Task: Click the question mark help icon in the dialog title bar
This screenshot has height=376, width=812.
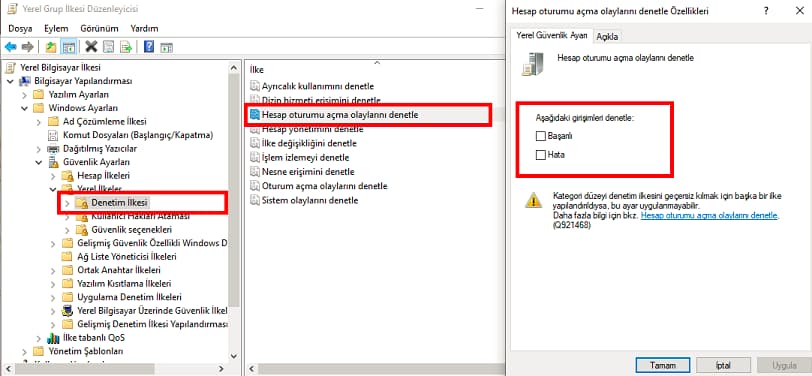Action: point(766,10)
